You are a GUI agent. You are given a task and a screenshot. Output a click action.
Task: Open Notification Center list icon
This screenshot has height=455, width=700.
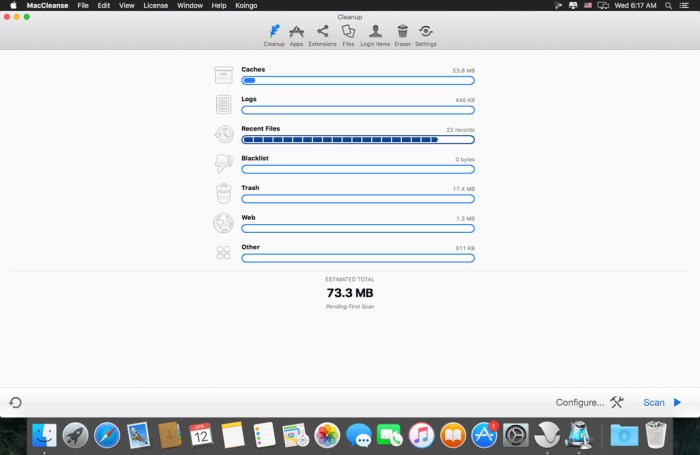coord(684,5)
